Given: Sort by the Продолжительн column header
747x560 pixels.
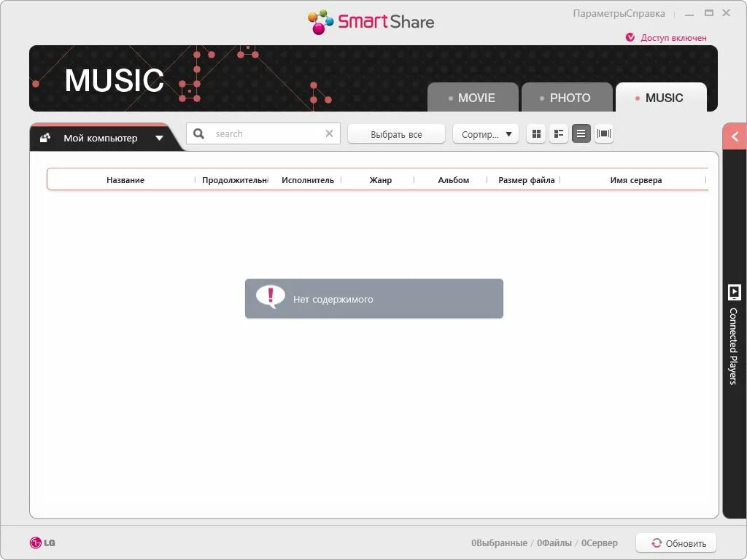Looking at the screenshot, I should [234, 180].
